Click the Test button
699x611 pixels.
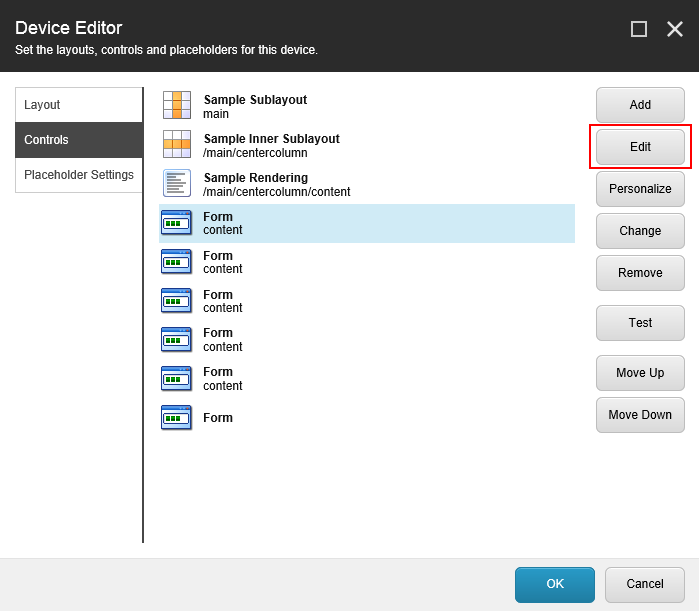pyautogui.click(x=640, y=323)
